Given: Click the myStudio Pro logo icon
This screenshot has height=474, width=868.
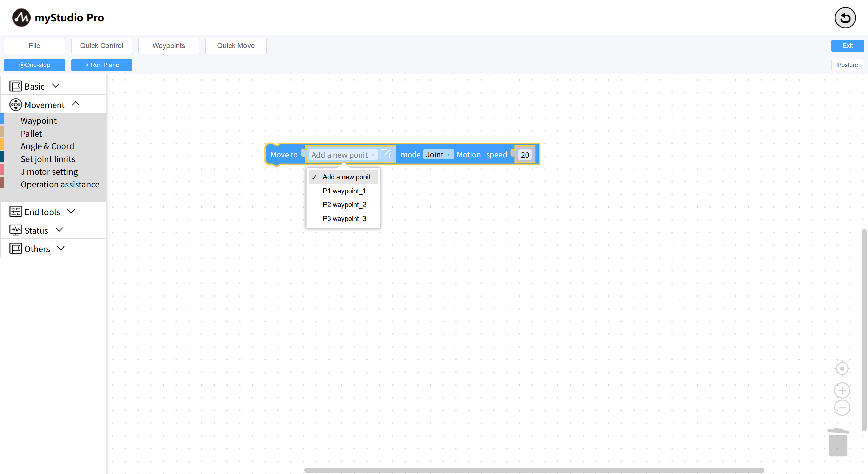Looking at the screenshot, I should click(x=21, y=18).
